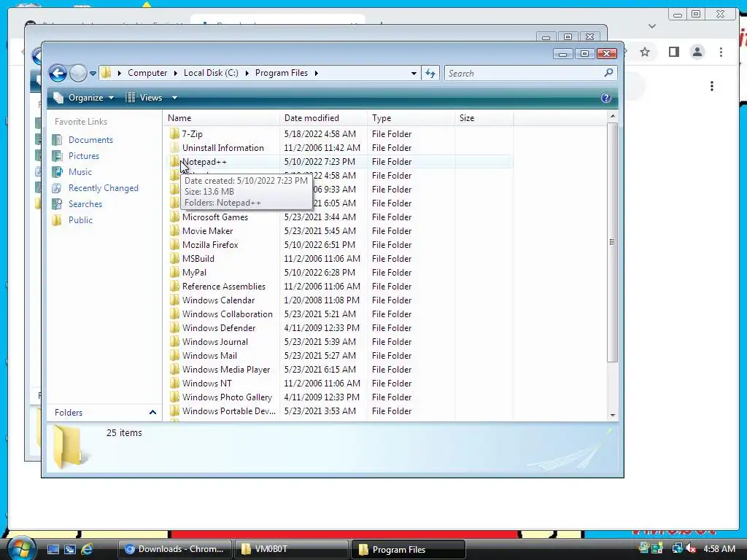The width and height of the screenshot is (747, 560).
Task: Select the MyPal folder icon
Action: coord(174,273)
